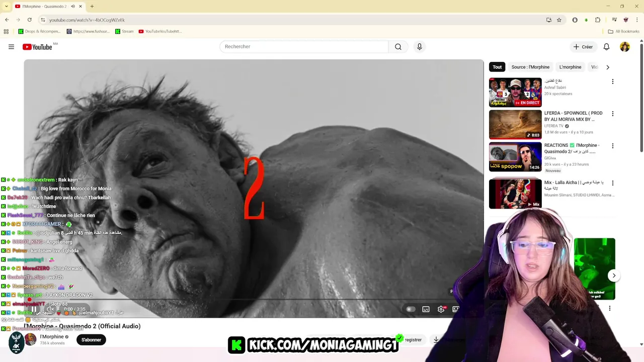Viewport: 644px width, 362px height.
Task: Bookmark this page with the star icon
Action: click(559, 20)
